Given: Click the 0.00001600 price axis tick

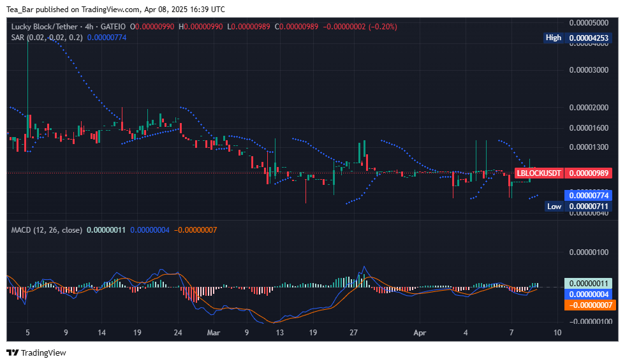Looking at the screenshot, I should tap(589, 128).
